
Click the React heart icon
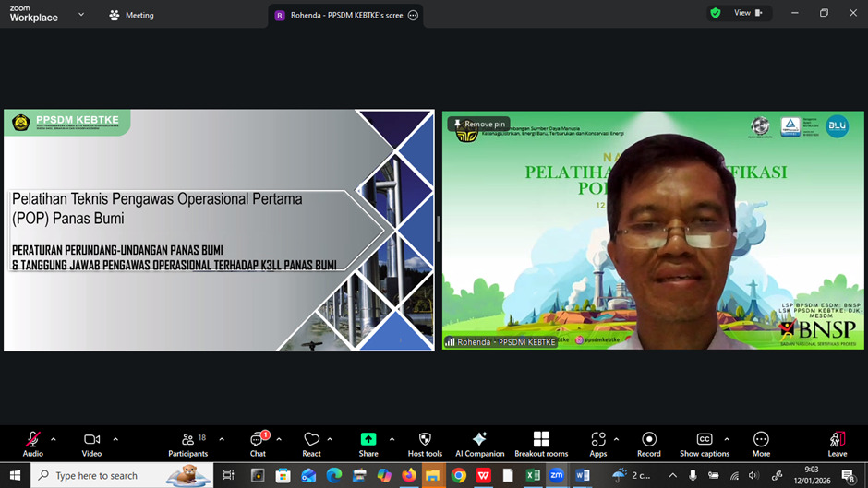click(x=311, y=440)
